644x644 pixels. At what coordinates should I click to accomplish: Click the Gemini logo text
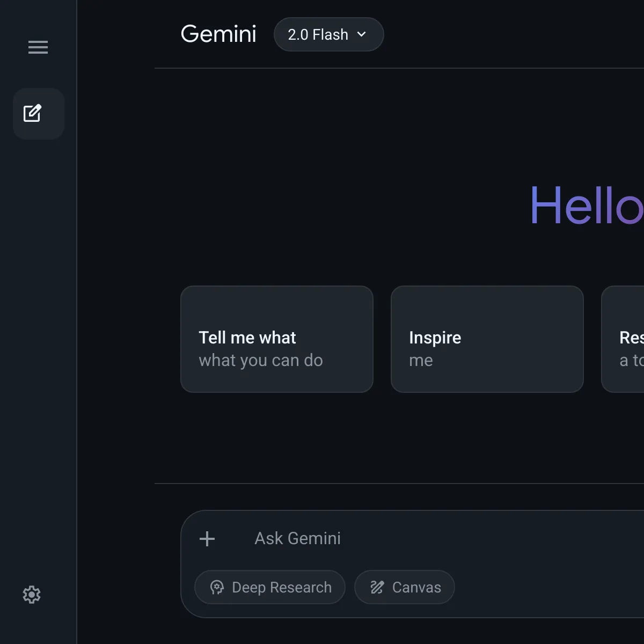218,34
